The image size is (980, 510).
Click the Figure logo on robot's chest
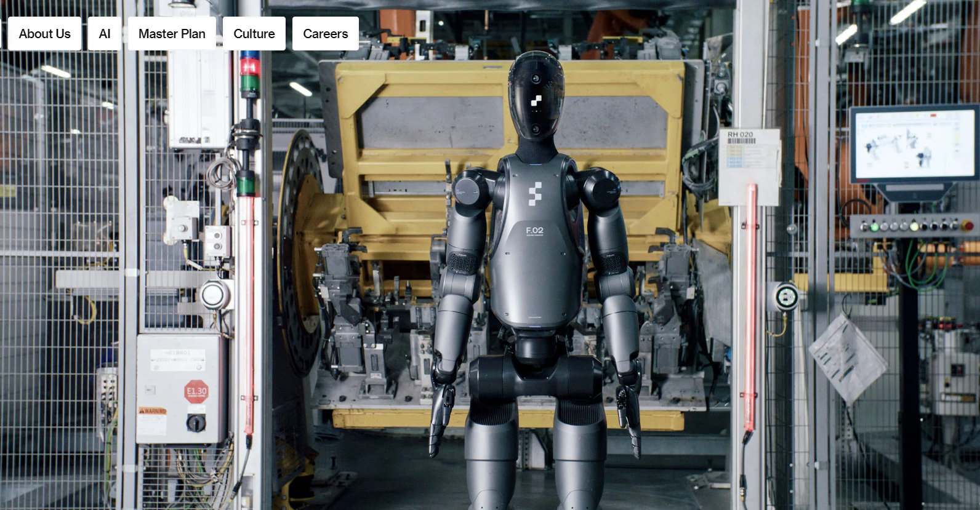(535, 194)
